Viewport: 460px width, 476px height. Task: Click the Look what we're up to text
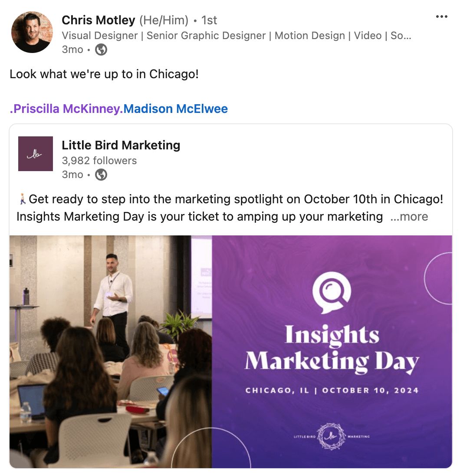pyautogui.click(x=104, y=74)
